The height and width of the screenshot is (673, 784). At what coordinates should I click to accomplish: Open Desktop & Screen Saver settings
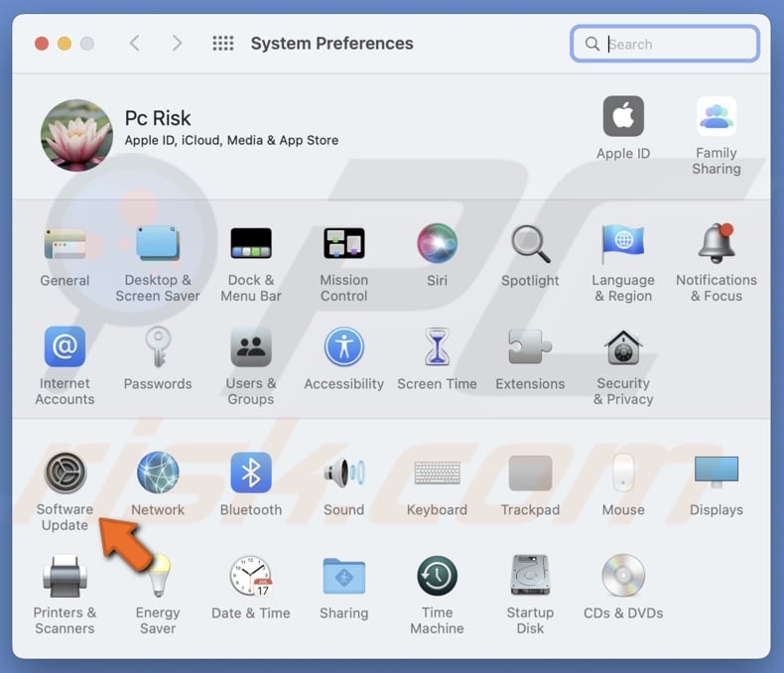(x=158, y=243)
